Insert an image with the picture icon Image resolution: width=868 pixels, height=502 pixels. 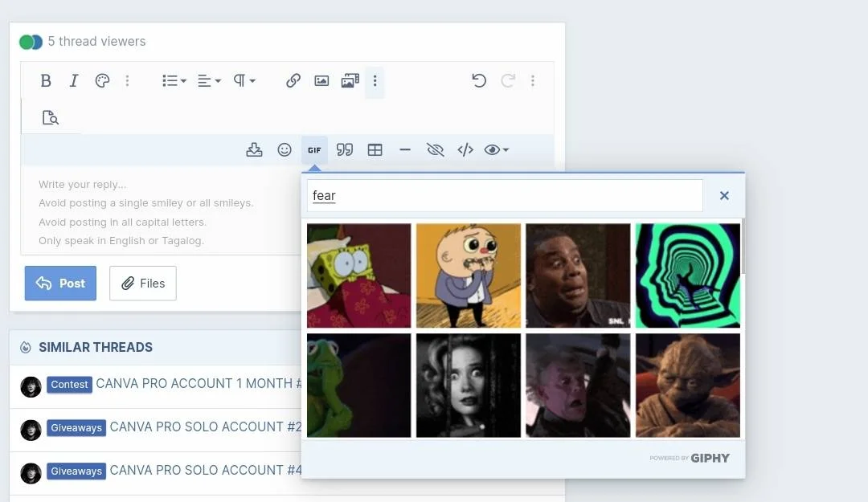click(x=321, y=81)
